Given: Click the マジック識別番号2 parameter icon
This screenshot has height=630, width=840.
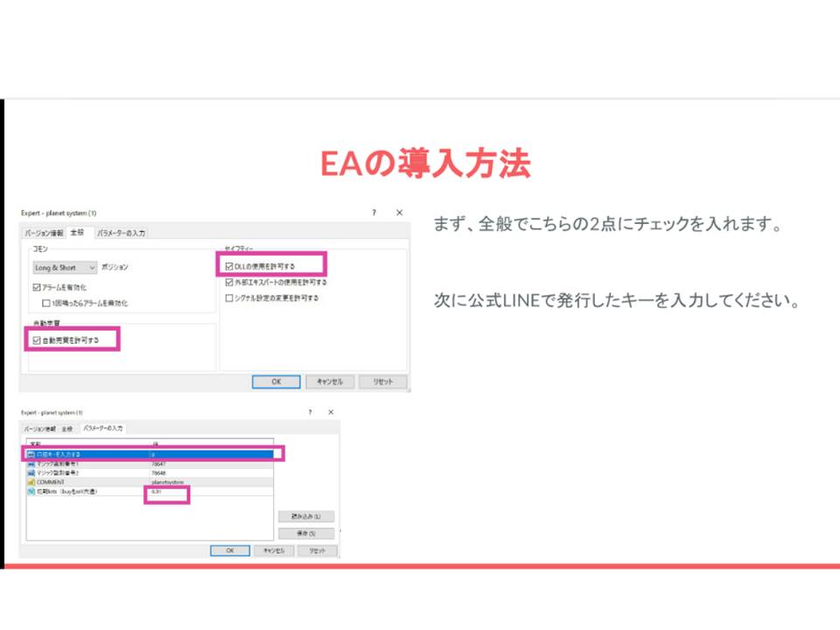Looking at the screenshot, I should pos(30,472).
